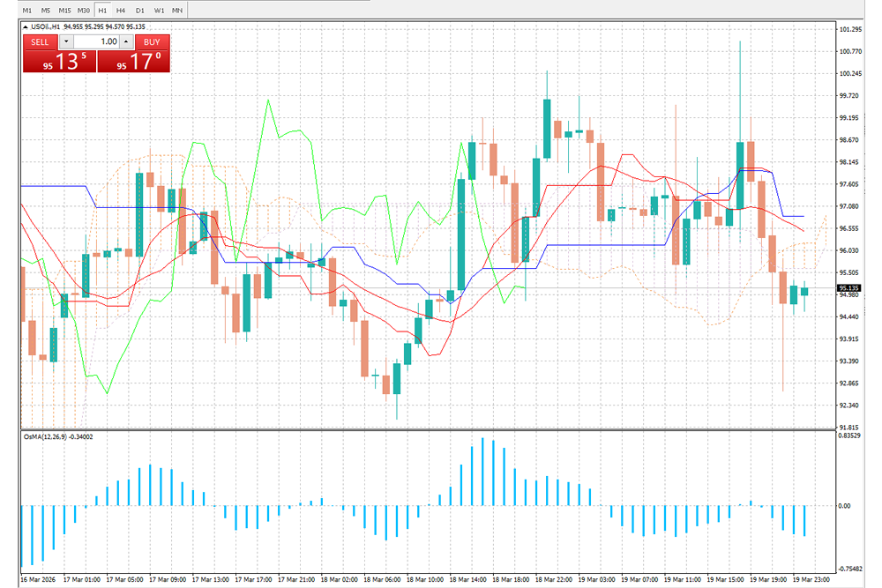Switch to the M1 timeframe
The width and height of the screenshot is (882, 588).
click(x=26, y=10)
